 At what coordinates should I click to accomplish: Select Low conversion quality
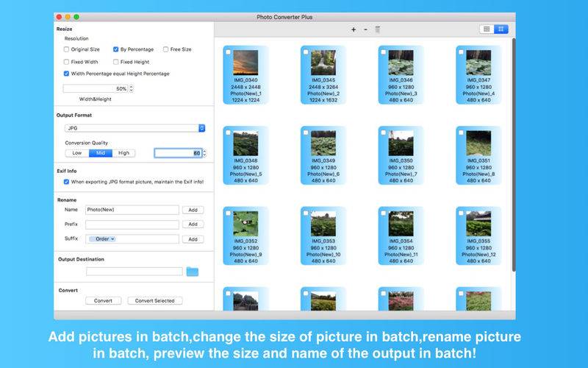pos(77,153)
